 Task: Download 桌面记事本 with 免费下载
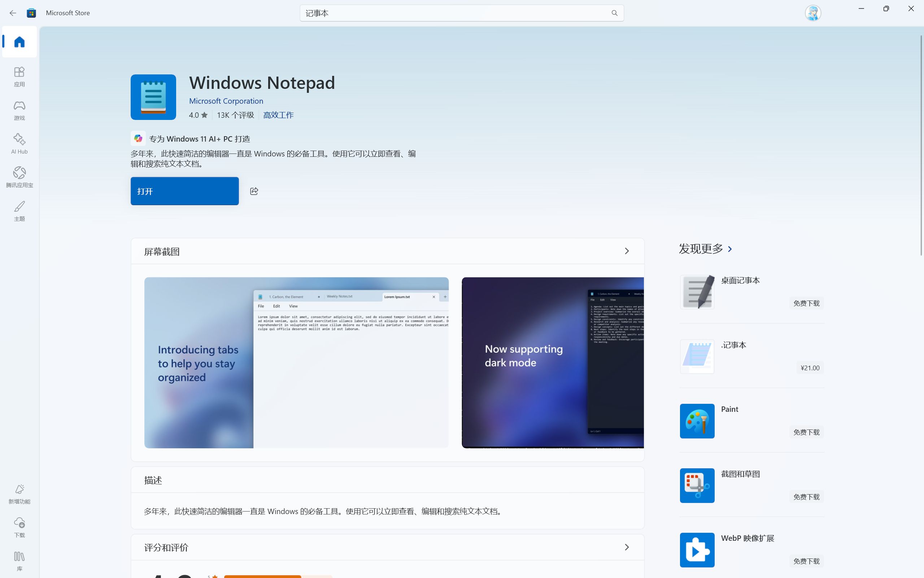pyautogui.click(x=806, y=303)
